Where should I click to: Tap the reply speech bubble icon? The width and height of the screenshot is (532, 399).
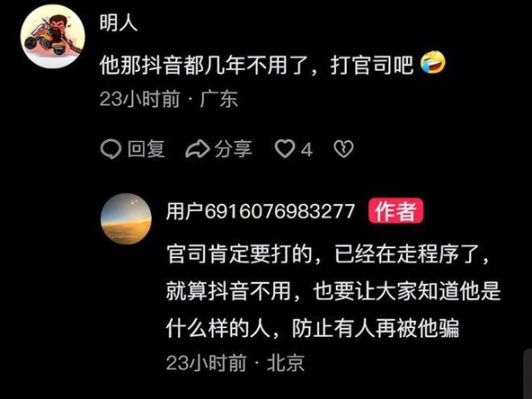click(111, 149)
